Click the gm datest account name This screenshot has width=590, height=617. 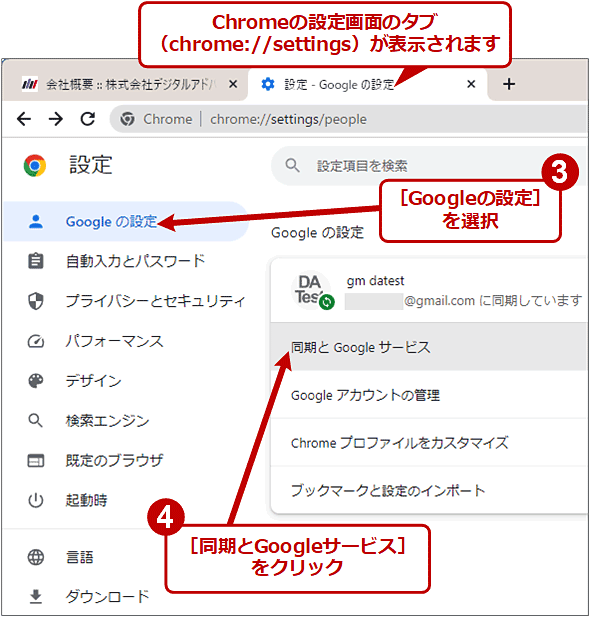(x=375, y=281)
